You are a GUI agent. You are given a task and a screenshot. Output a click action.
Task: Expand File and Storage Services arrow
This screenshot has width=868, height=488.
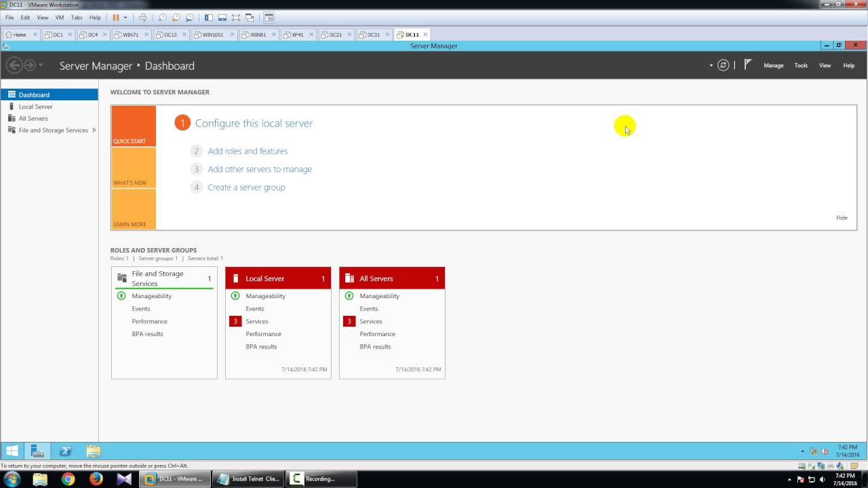coord(94,130)
